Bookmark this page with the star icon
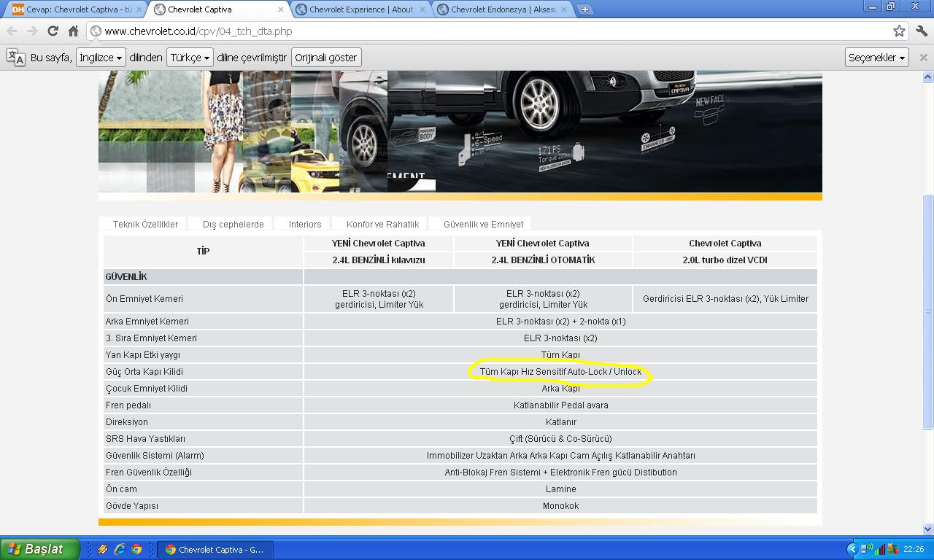Screen dimensions: 934x560 click(x=899, y=31)
